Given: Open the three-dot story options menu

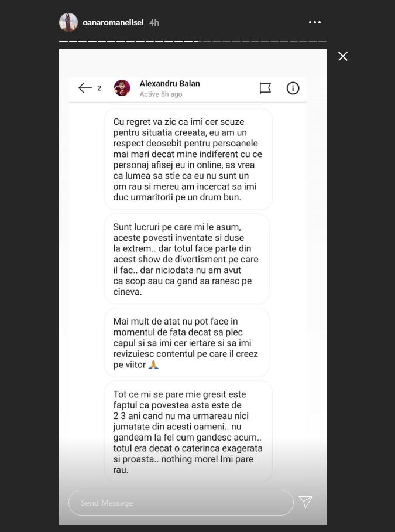Looking at the screenshot, I should point(315,22).
